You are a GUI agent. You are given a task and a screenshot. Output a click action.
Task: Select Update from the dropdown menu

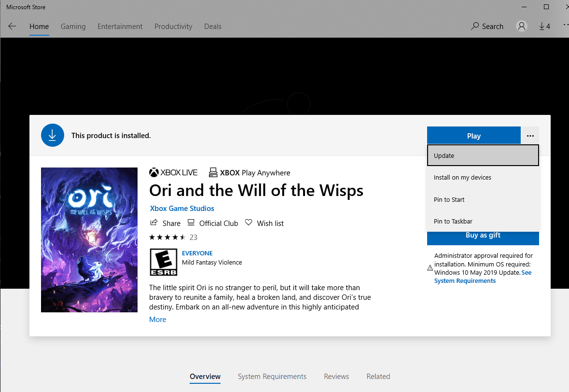pos(483,155)
